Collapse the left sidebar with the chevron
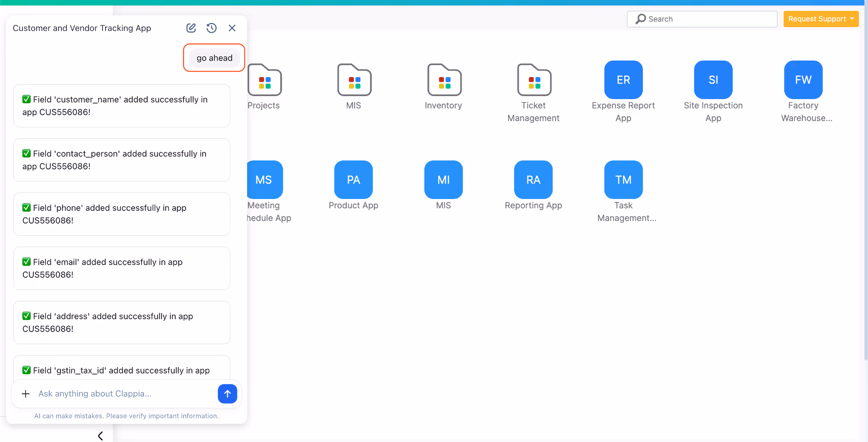 coord(100,435)
